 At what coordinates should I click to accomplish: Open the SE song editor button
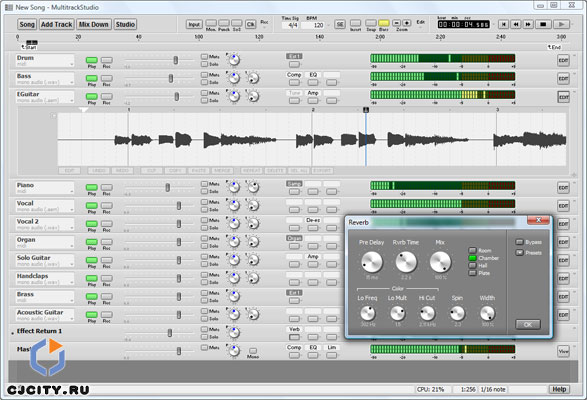[x=340, y=24]
